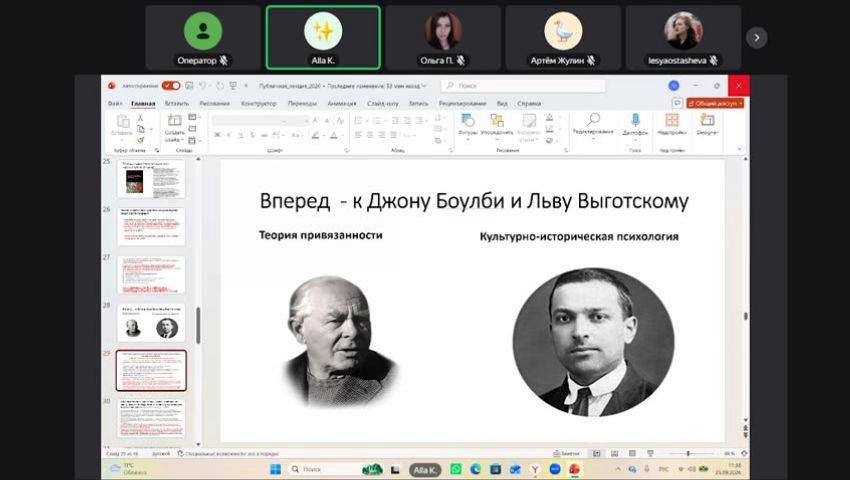Align text right

(382, 135)
